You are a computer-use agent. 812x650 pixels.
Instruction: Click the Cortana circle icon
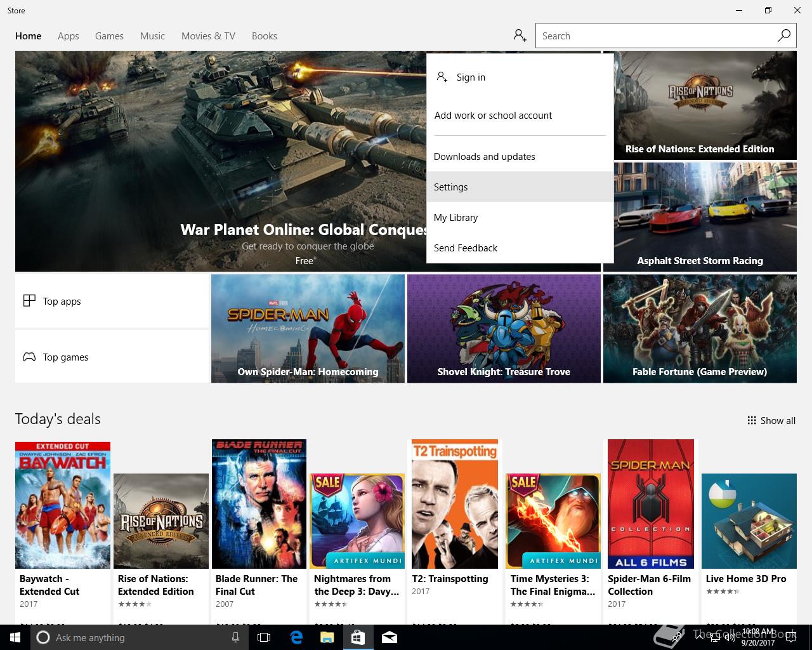[43, 637]
